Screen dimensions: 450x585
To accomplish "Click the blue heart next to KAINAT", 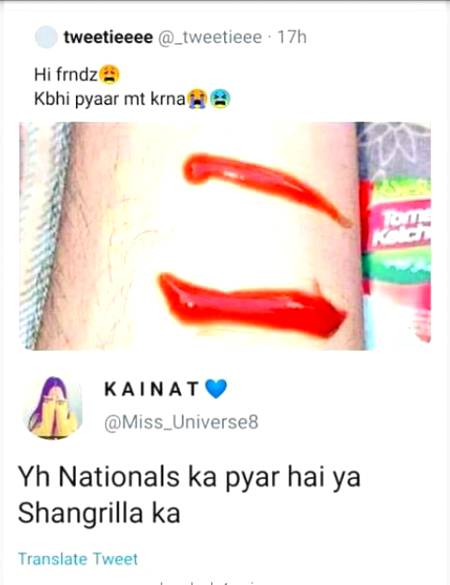I will (x=216, y=389).
